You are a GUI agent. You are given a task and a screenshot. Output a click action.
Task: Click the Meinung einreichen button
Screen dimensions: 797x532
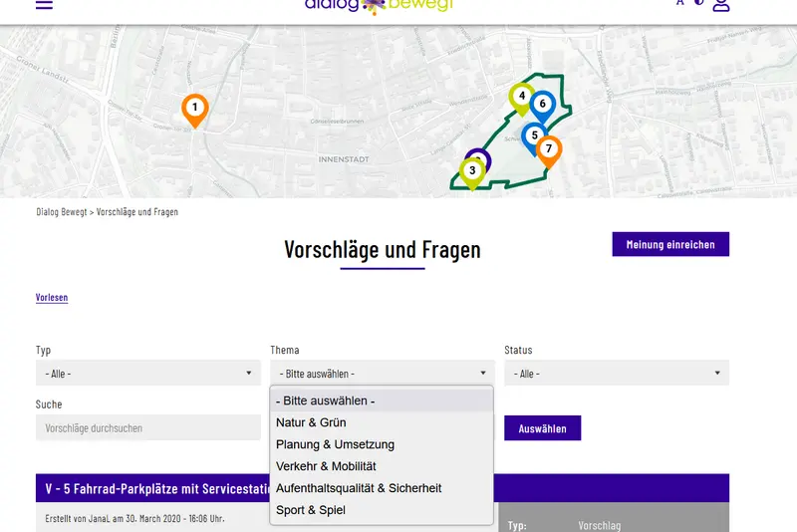[670, 244]
